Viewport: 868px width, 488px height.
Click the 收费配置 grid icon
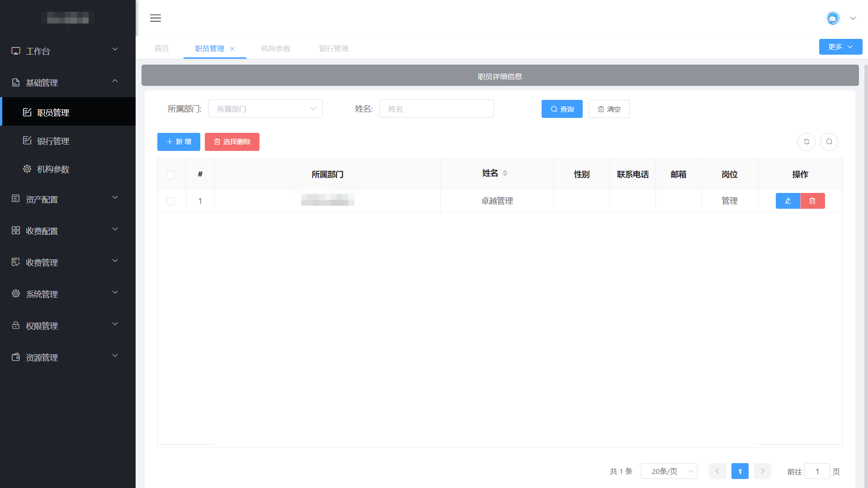(x=16, y=230)
